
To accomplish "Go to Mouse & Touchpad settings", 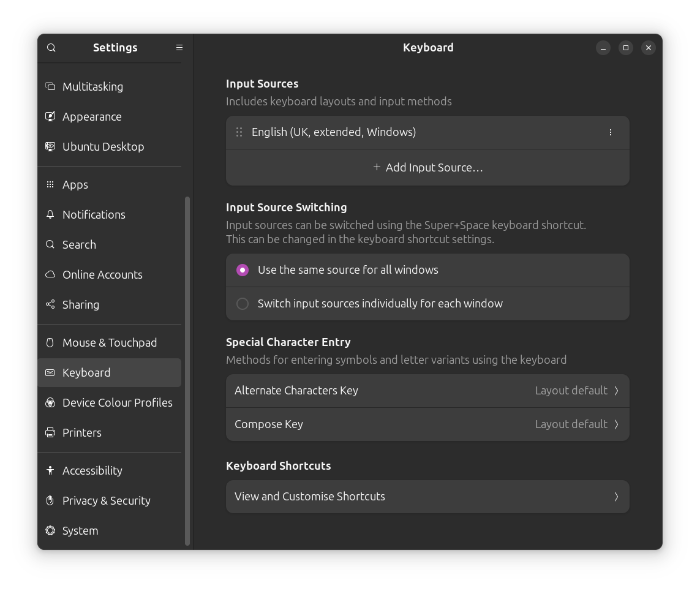I will (x=110, y=342).
